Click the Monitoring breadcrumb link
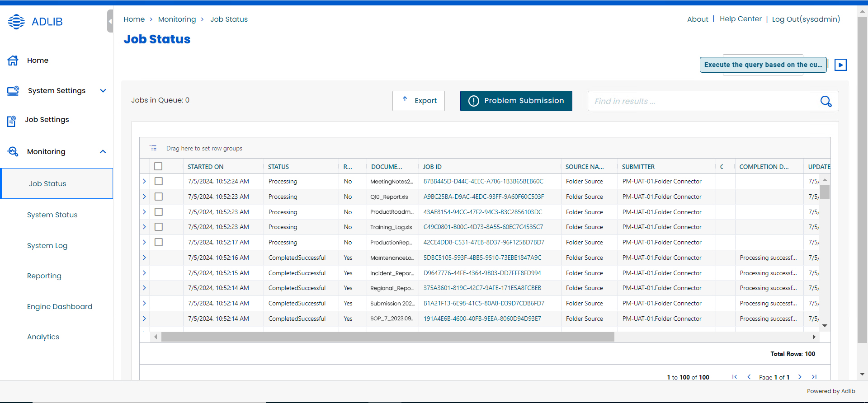Screen dimensions: 868x403 coord(177,19)
